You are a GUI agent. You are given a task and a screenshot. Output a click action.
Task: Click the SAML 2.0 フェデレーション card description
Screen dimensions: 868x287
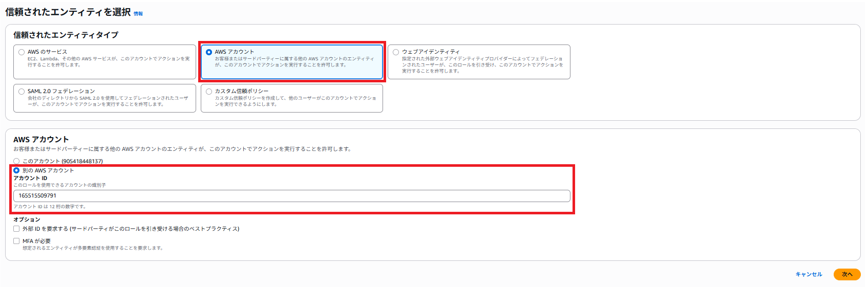pyautogui.click(x=108, y=101)
